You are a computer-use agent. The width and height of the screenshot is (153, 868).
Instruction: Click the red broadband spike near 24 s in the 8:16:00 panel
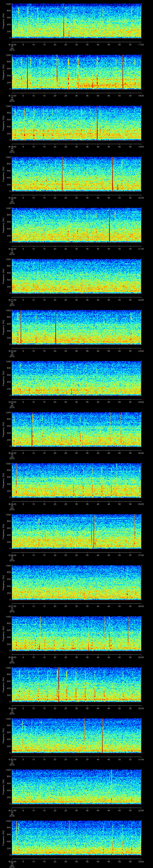click(x=64, y=20)
